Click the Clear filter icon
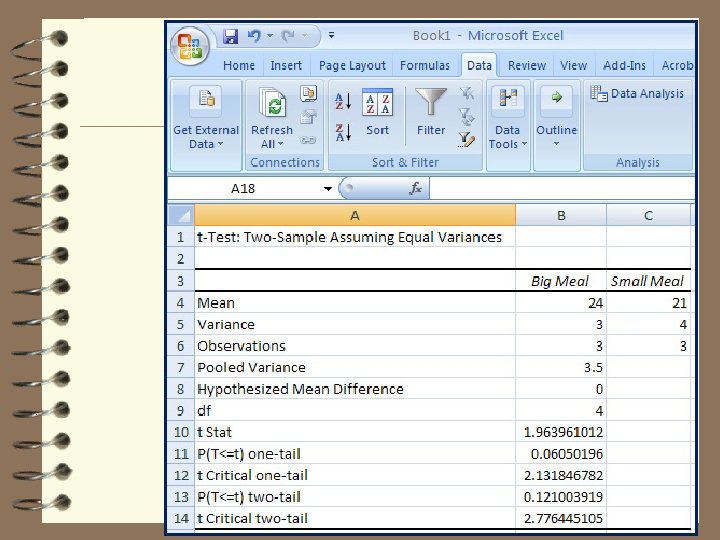The height and width of the screenshot is (540, 720). tap(467, 94)
